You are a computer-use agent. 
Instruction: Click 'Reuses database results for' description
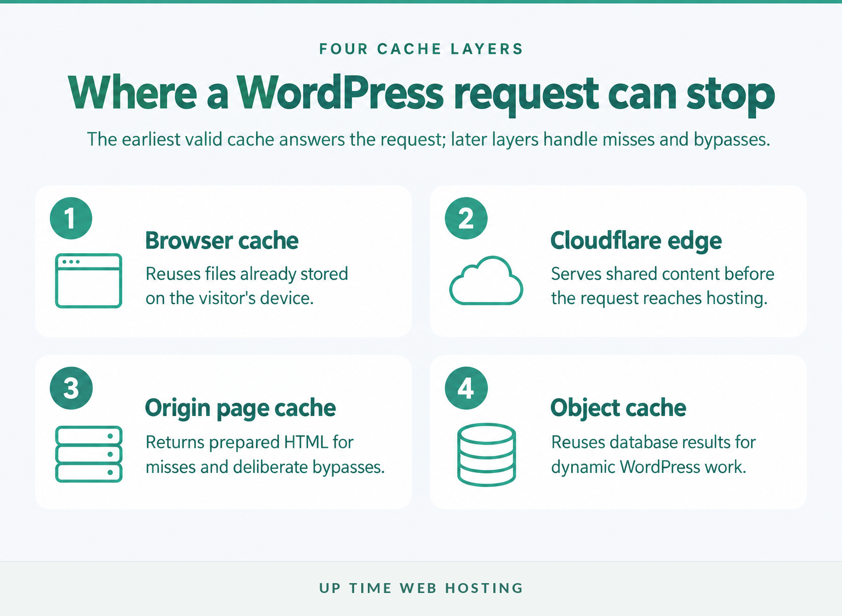coord(653,454)
